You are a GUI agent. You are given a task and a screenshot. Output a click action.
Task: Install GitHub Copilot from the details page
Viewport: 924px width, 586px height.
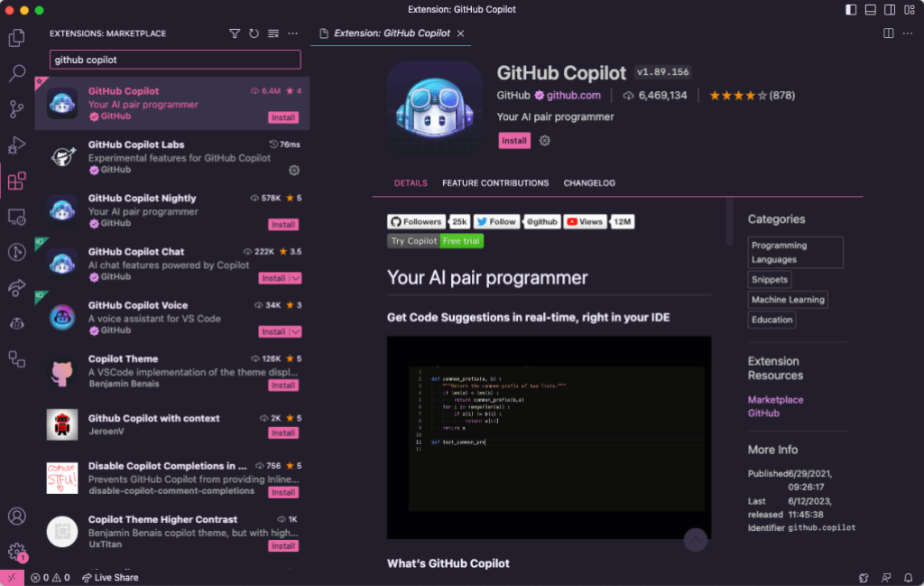pos(514,140)
